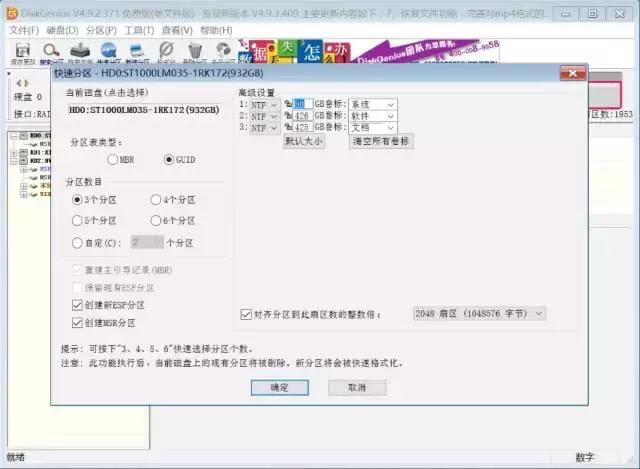Choose 6个分区 partition count

173,221
